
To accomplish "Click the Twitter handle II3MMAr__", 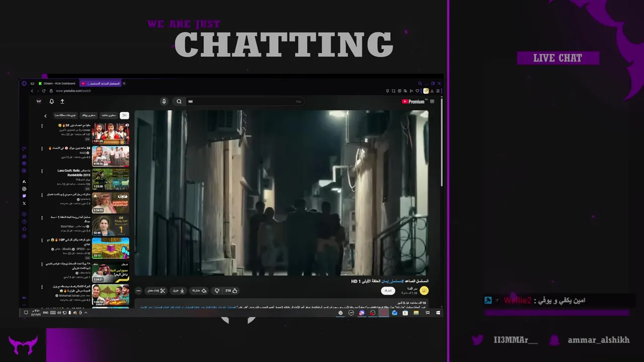I will pos(516,340).
